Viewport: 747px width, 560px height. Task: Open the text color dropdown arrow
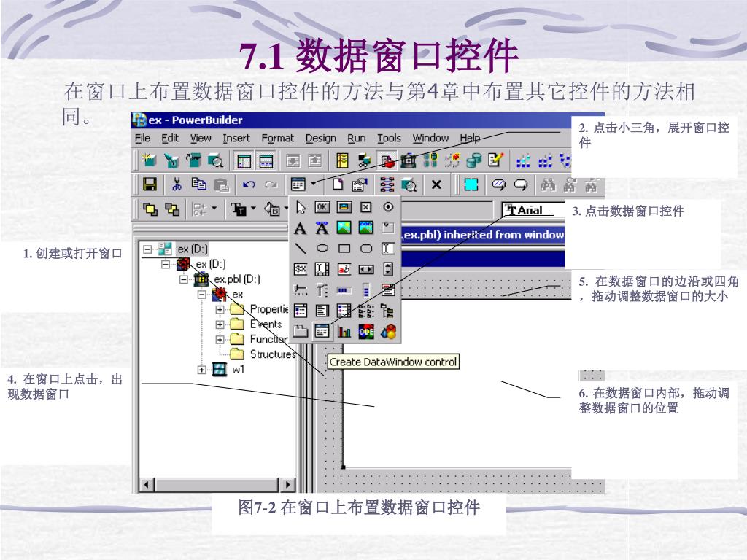253,208
